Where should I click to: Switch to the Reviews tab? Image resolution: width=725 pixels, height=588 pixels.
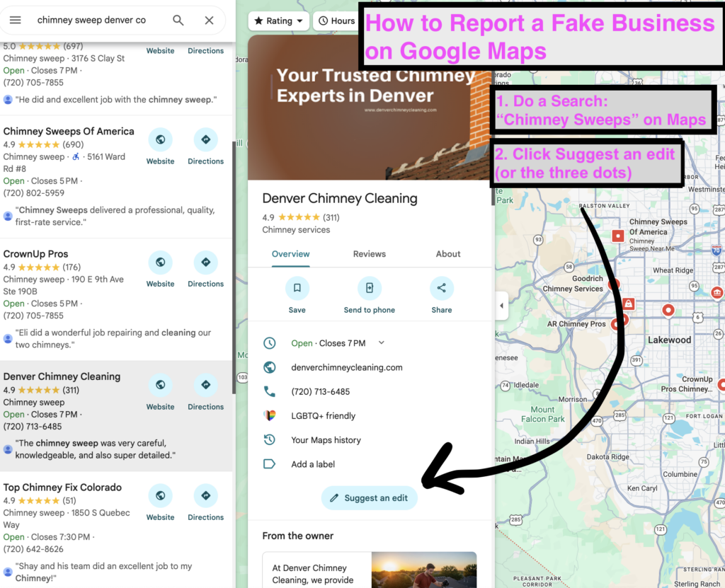point(370,254)
